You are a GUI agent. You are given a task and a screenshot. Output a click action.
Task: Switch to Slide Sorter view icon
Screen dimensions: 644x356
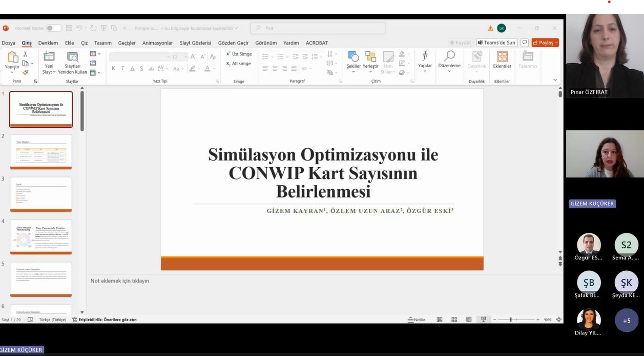coord(454,320)
